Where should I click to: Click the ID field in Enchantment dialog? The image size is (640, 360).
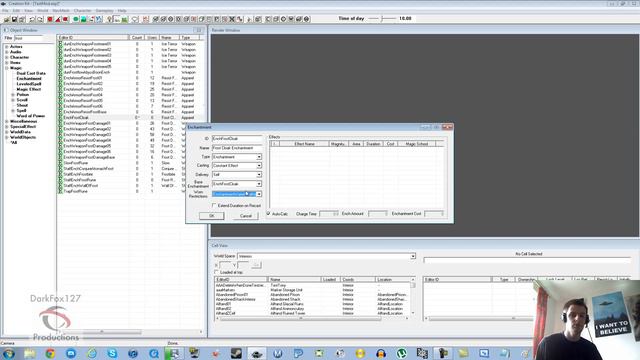click(x=237, y=139)
